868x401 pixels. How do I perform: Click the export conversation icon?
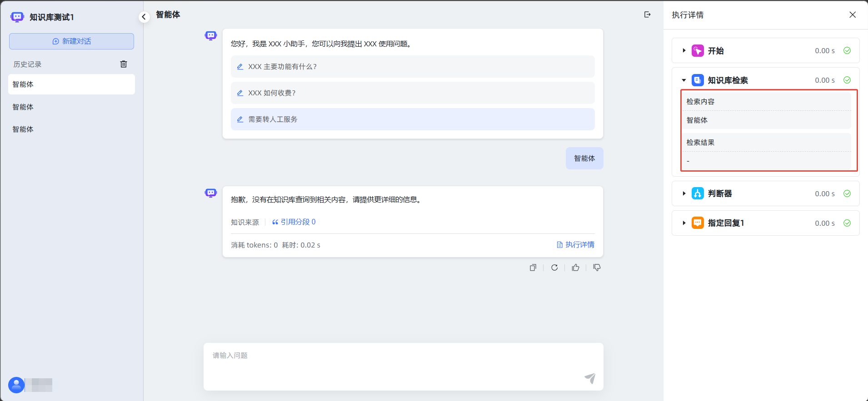point(647,15)
